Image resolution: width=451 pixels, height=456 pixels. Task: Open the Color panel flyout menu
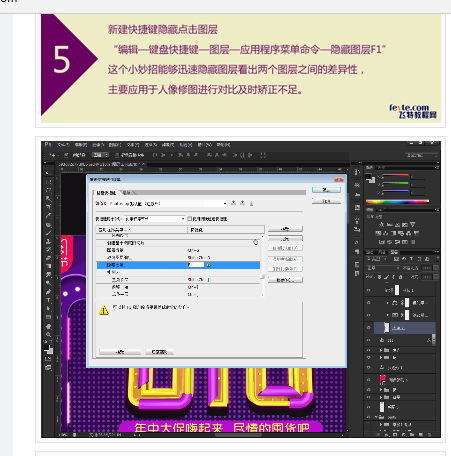tap(437, 167)
